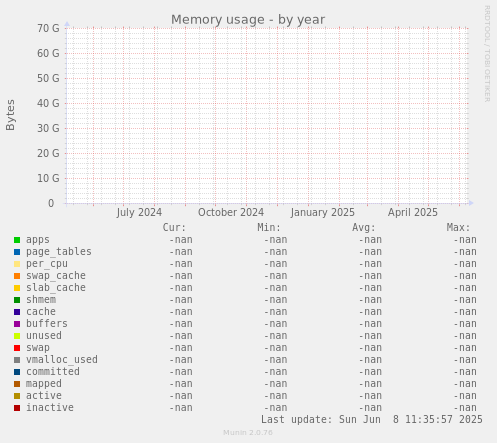
Task: Click the committed Max '-nan' value
Action: coord(465,372)
